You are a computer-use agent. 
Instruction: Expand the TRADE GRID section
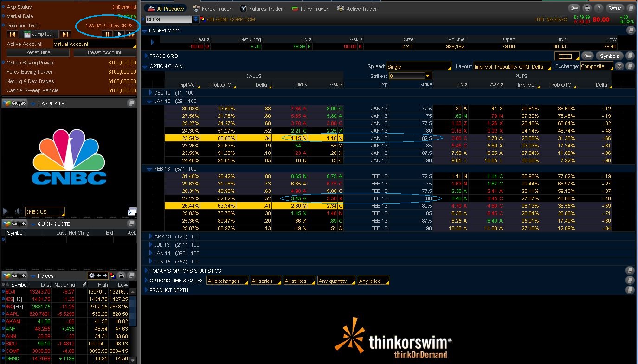[x=145, y=56]
